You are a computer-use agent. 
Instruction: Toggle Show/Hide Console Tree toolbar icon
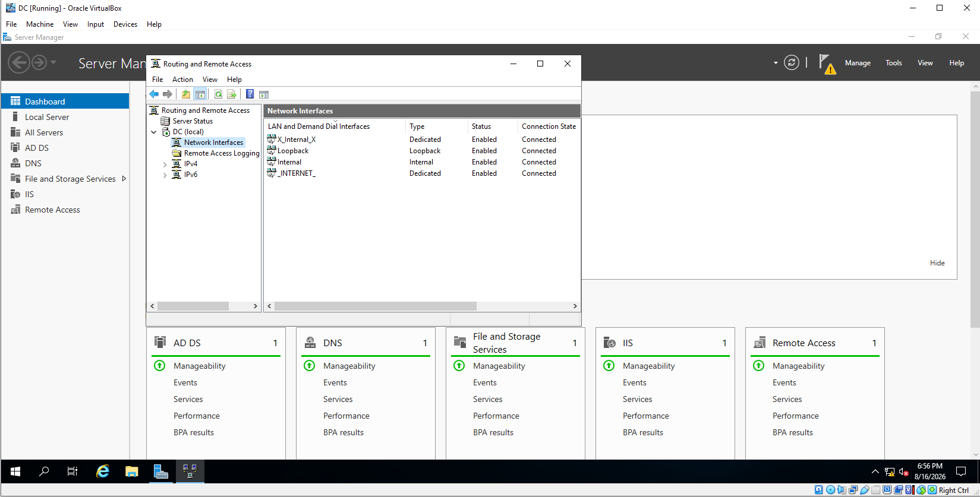click(x=200, y=94)
